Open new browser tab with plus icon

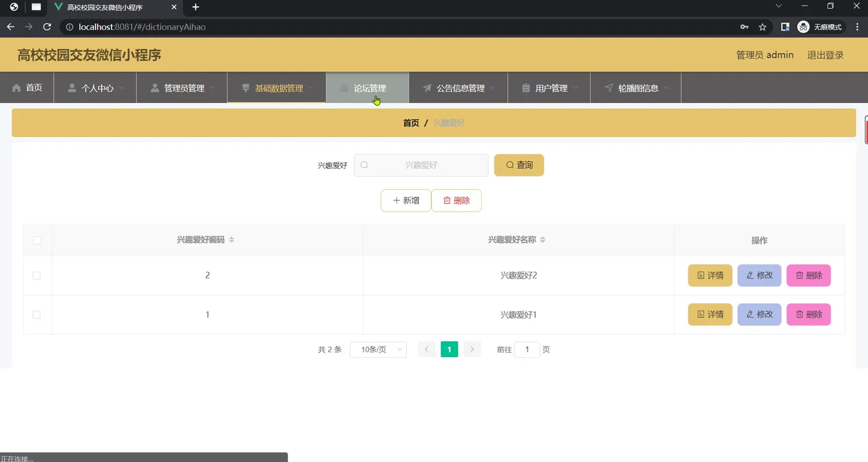(196, 7)
